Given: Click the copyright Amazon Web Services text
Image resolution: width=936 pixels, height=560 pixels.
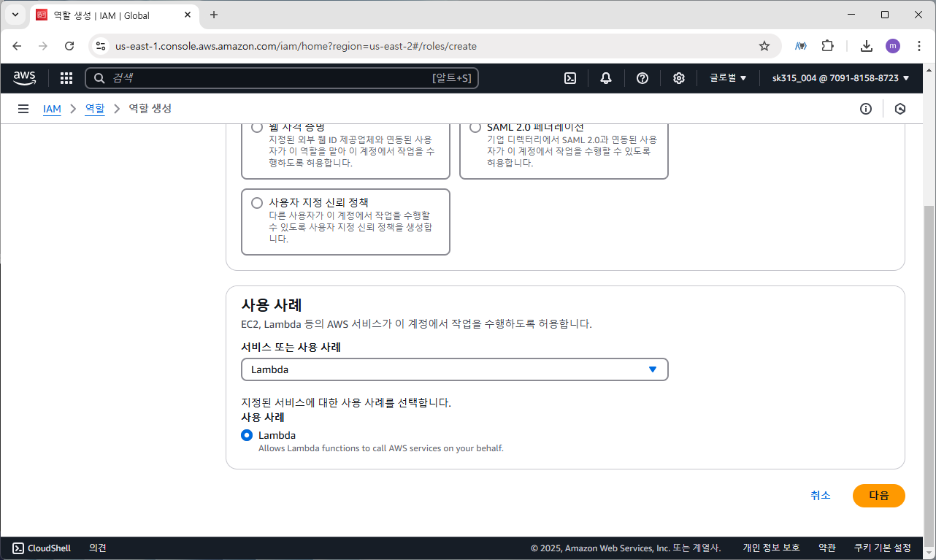Looking at the screenshot, I should click(x=626, y=548).
